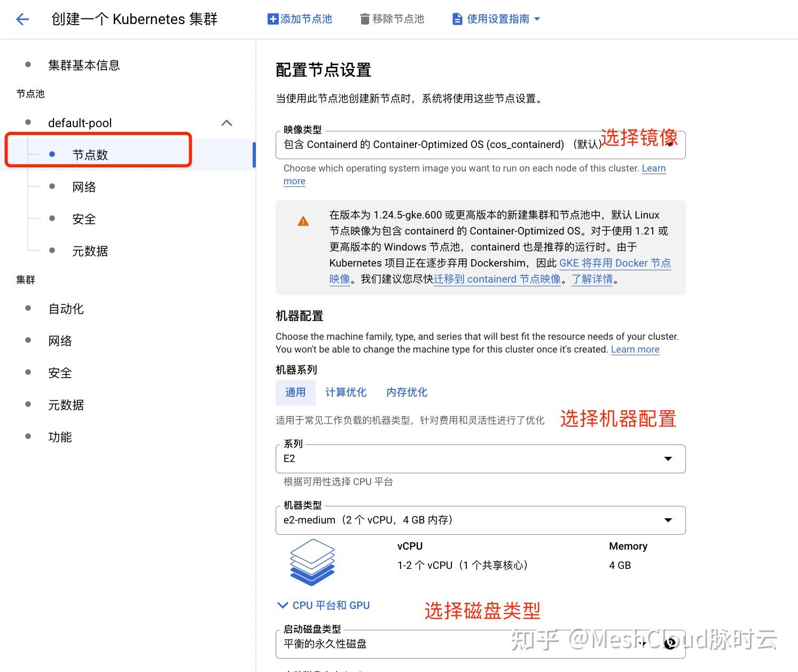Viewport: 798px width, 672px height.
Task: Click the warning triangle in the containerd notice
Action: pyautogui.click(x=303, y=221)
